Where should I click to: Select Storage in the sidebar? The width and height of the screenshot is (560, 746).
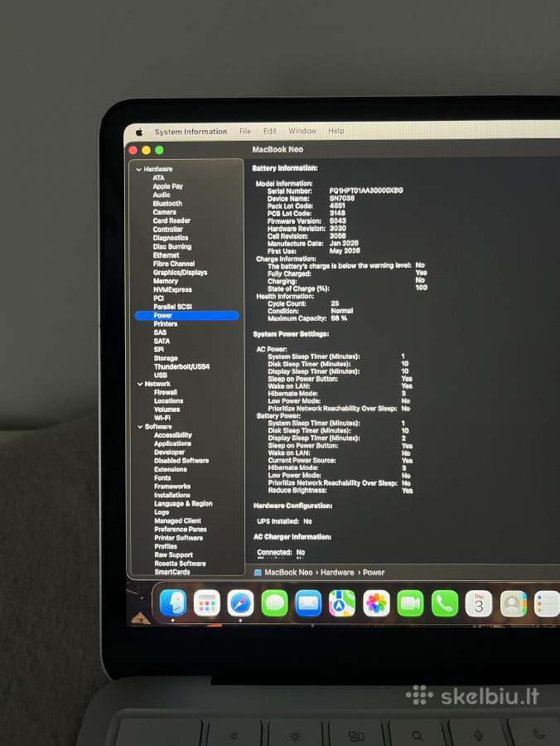coord(166,358)
